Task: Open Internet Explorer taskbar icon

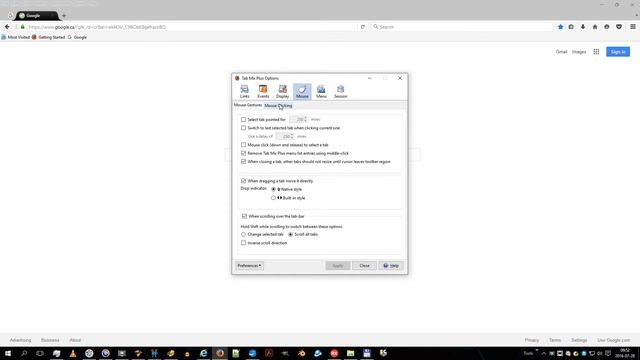Action: [203, 353]
